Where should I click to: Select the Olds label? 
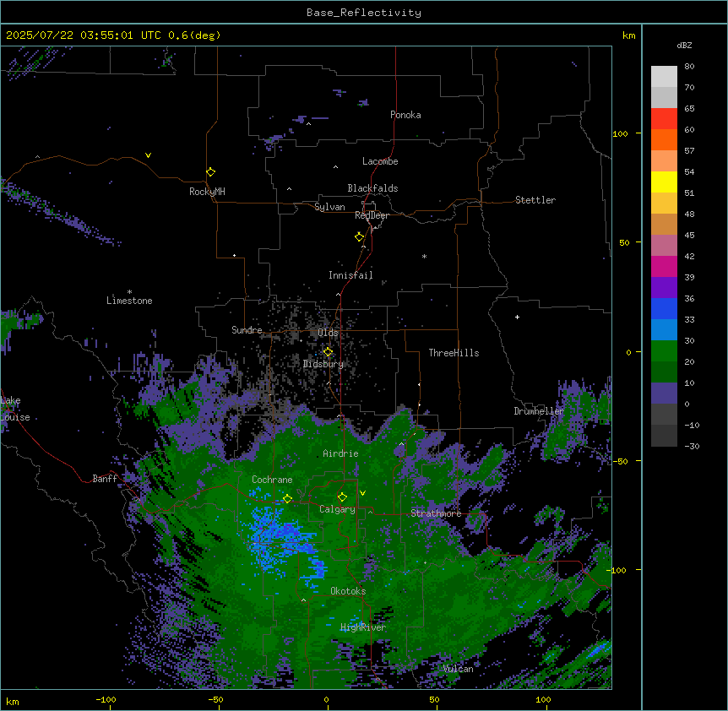click(328, 333)
